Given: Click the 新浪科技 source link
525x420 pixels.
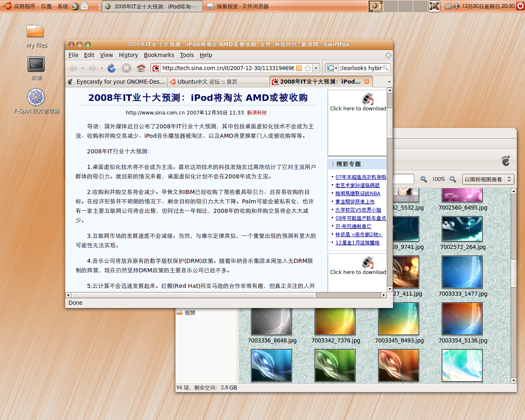Looking at the screenshot, I should pyautogui.click(x=257, y=112).
